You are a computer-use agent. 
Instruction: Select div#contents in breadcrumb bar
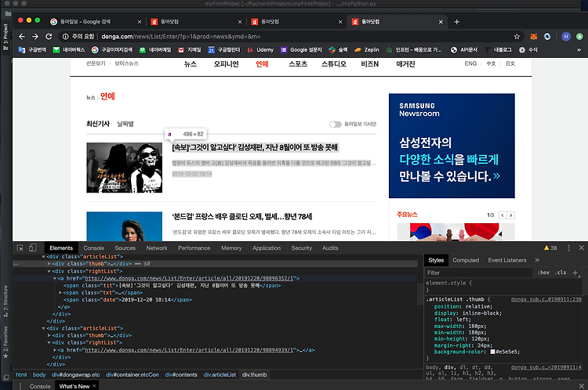[181, 374]
